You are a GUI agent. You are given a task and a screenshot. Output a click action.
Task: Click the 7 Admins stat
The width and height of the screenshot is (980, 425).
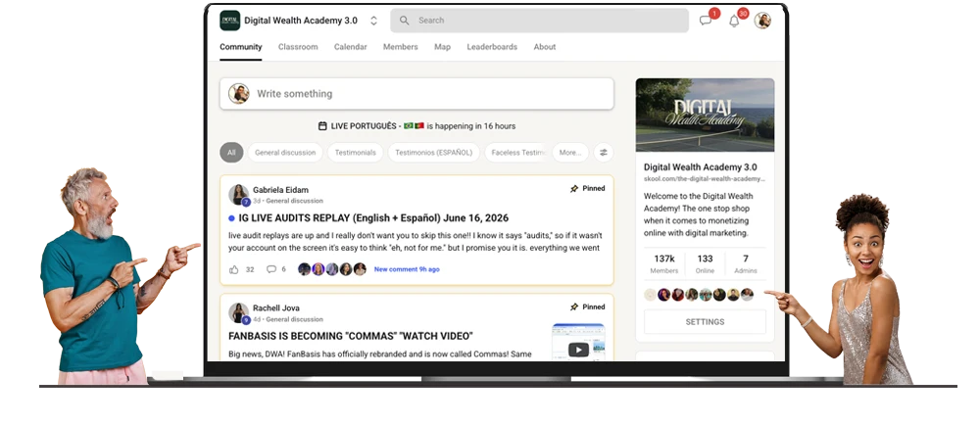[746, 264]
